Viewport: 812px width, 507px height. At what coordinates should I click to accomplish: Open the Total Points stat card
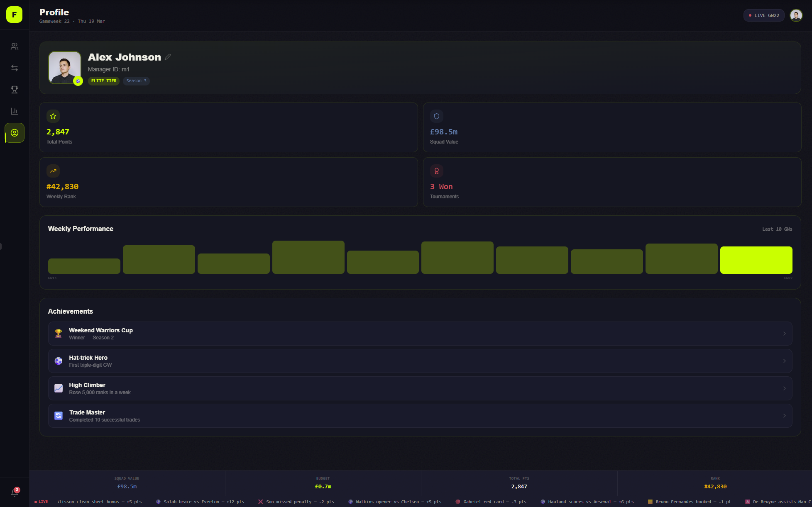[x=228, y=127]
